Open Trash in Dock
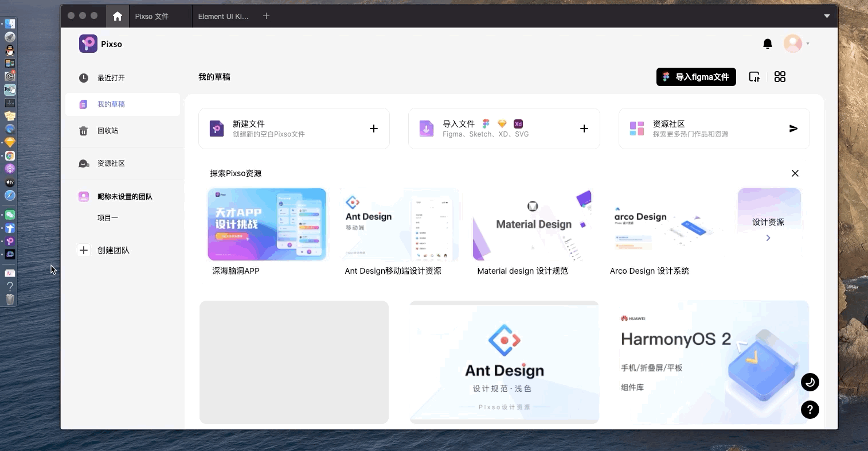The height and width of the screenshot is (451, 868). pyautogui.click(x=10, y=300)
